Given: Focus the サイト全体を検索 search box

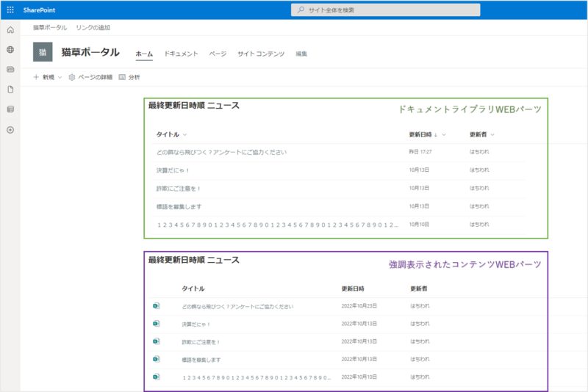Looking at the screenshot, I should pos(386,10).
